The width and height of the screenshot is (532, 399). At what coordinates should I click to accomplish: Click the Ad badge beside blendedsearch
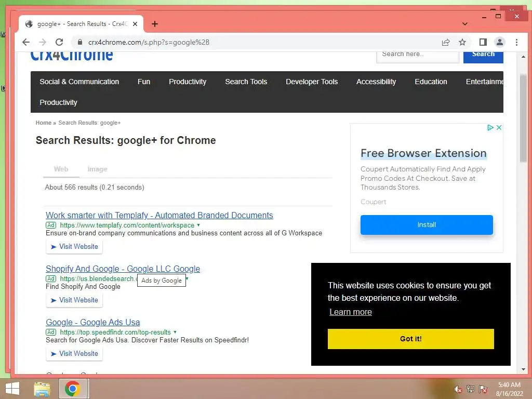(x=51, y=278)
